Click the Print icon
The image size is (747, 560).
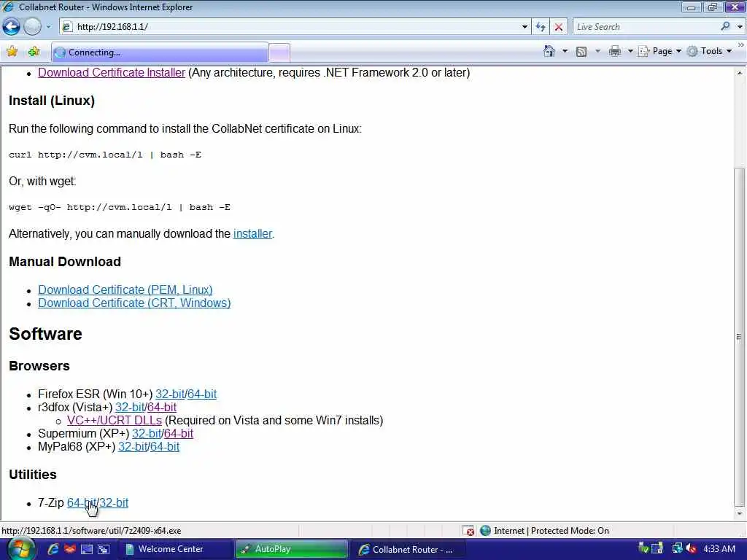click(614, 51)
